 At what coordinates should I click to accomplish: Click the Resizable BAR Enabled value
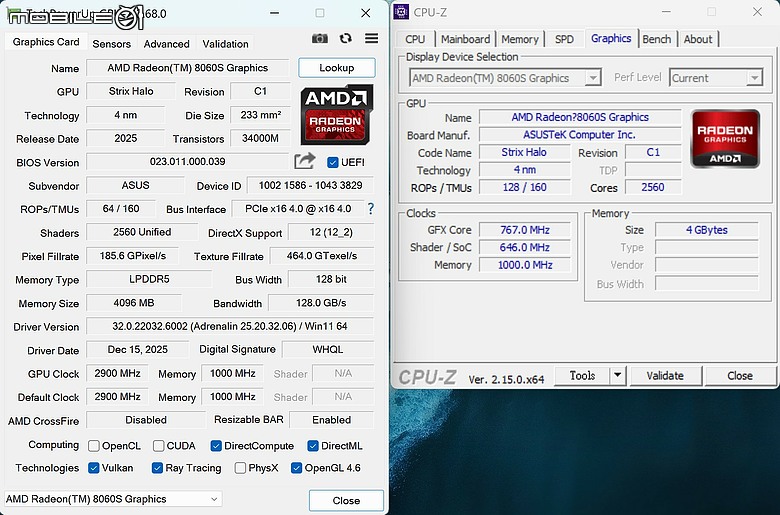(332, 419)
